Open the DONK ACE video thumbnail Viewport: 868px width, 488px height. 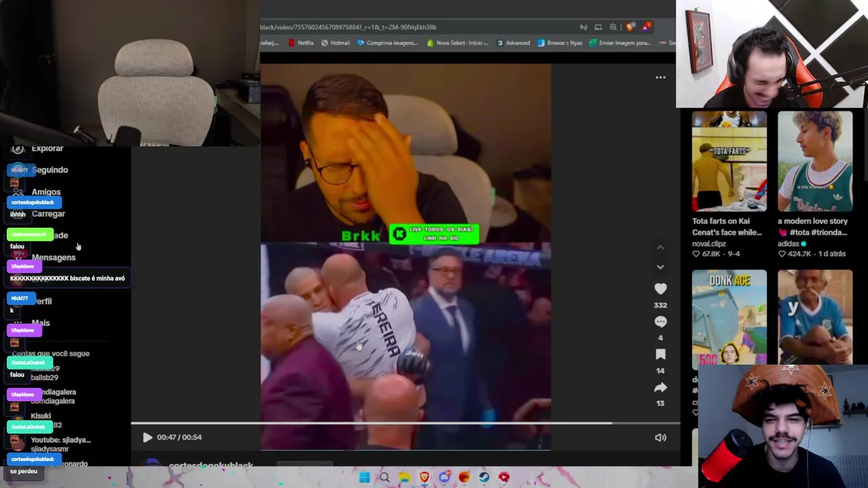click(729, 317)
